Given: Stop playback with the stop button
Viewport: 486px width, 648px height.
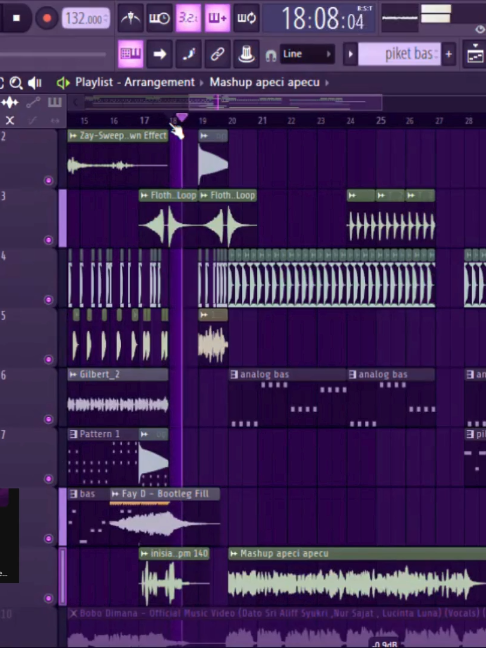Looking at the screenshot, I should coord(16,18).
